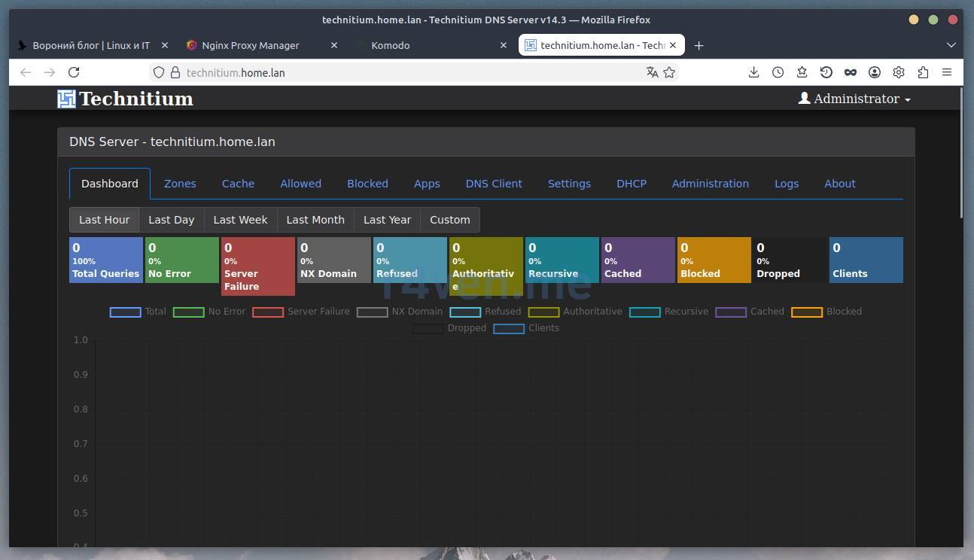
Task: Click the Last Month range button
Action: point(315,220)
